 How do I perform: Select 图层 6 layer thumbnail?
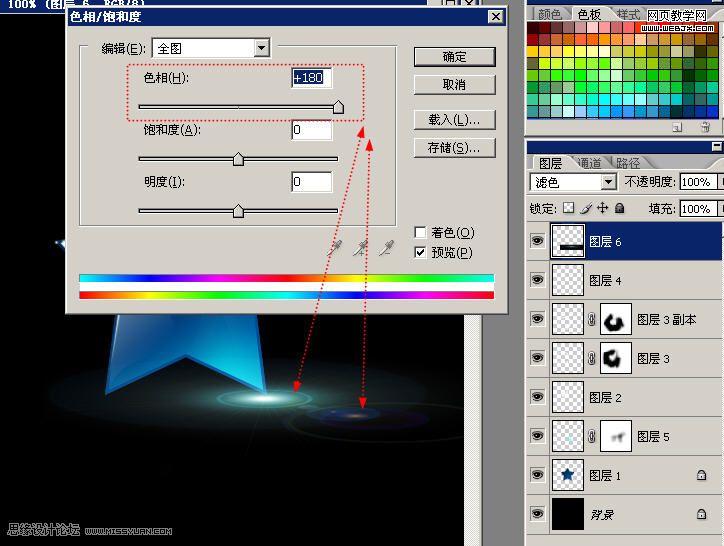coord(567,241)
